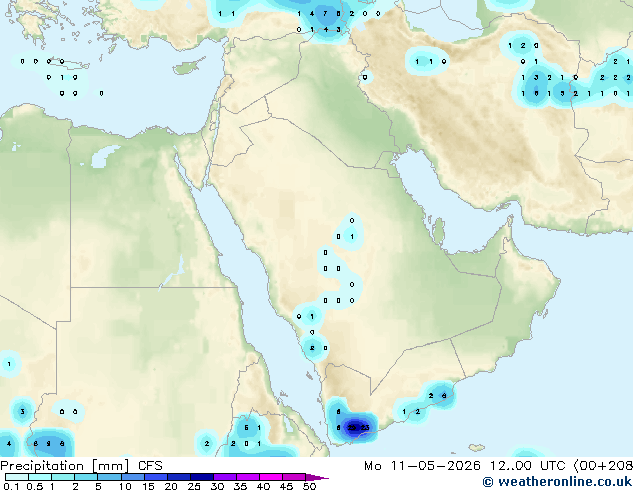The width and height of the screenshot is (634, 490).
Task: Select the 5–10 mm legend swatch
Action: [109, 477]
